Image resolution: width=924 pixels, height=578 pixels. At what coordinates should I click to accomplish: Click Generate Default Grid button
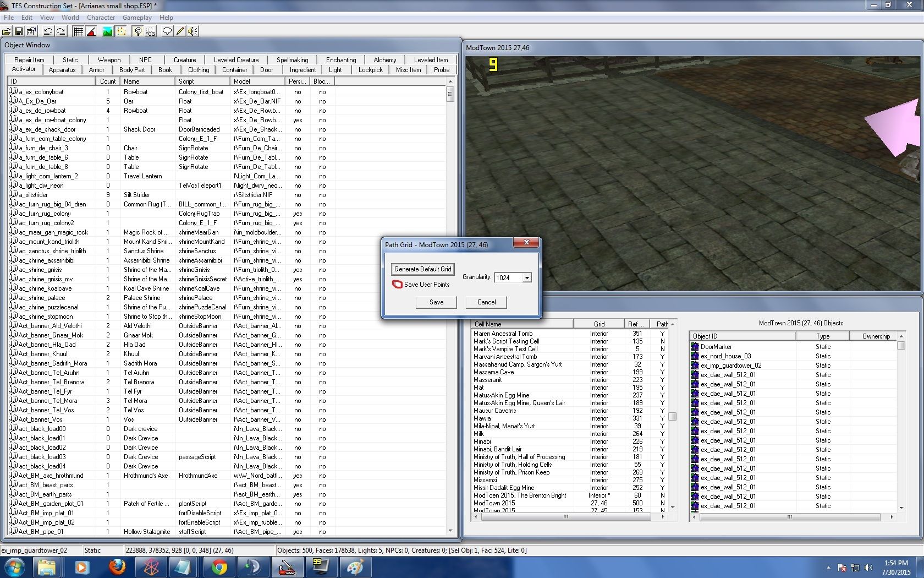[x=422, y=269]
